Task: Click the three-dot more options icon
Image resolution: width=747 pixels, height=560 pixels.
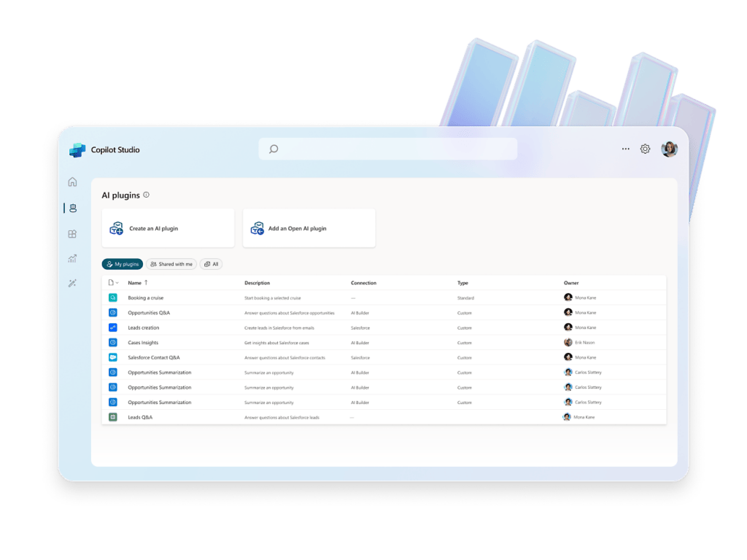Action: (x=625, y=149)
